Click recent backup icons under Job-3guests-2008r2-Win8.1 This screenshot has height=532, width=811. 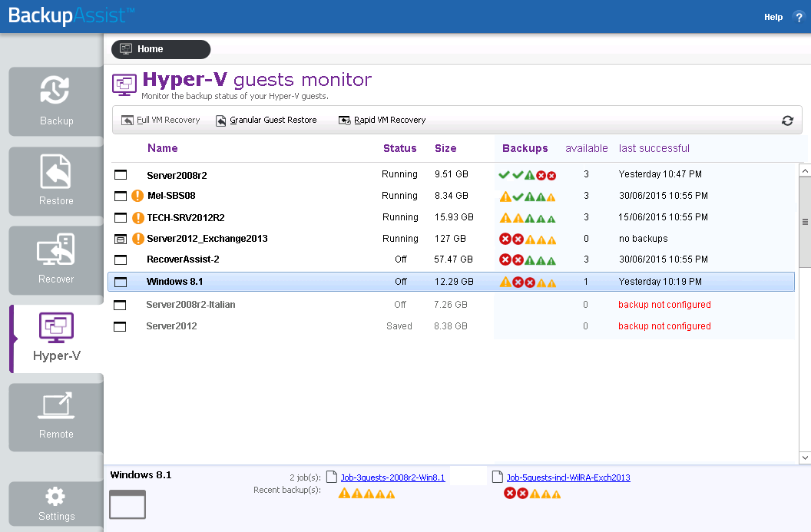(x=366, y=494)
